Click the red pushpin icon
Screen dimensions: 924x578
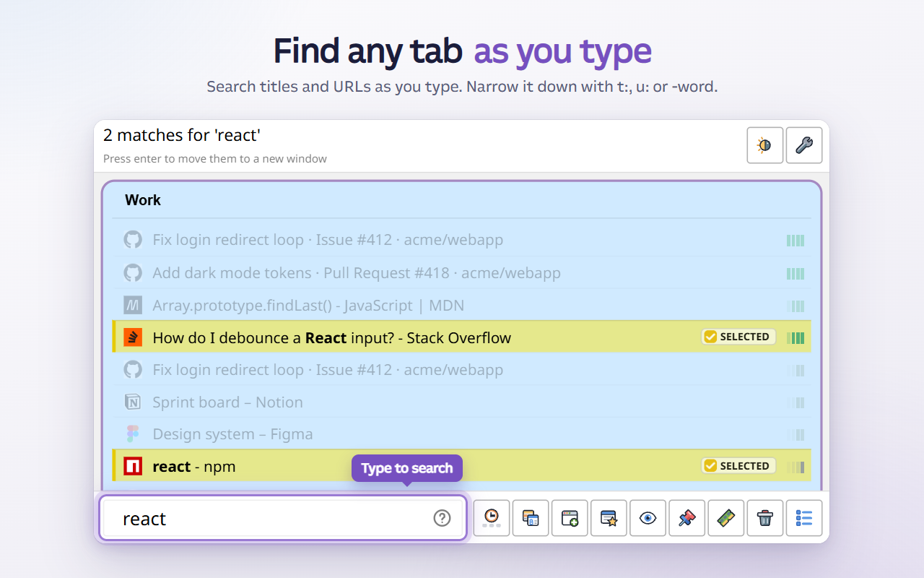(x=687, y=518)
